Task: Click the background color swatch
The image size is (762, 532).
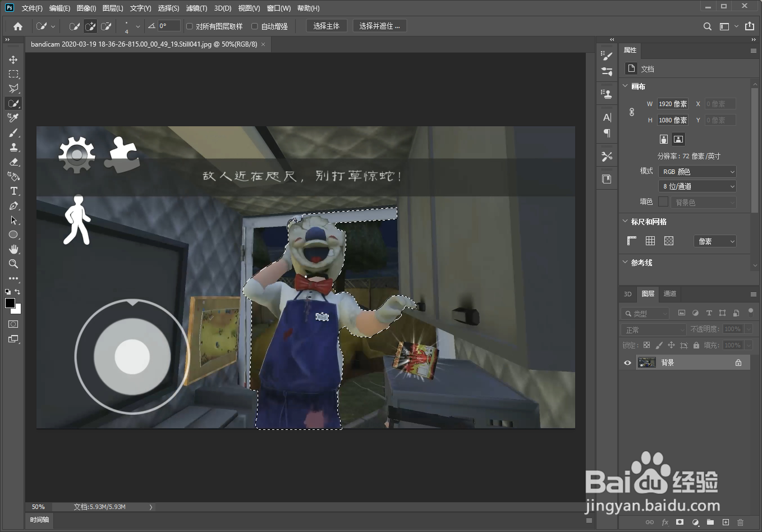Action: pyautogui.click(x=17, y=310)
